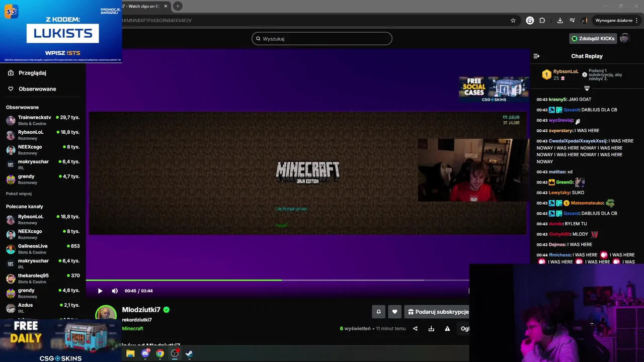
Task: Share the clip using share icon
Action: (415, 329)
